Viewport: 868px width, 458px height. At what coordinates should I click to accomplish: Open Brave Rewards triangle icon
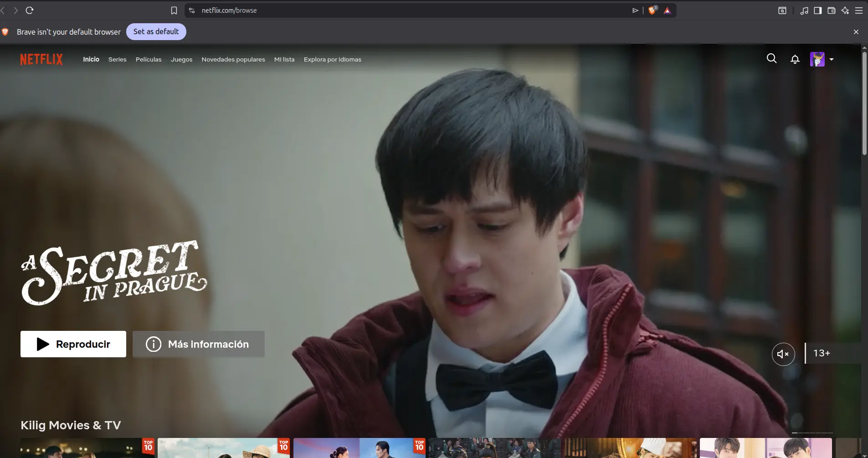[x=668, y=10]
